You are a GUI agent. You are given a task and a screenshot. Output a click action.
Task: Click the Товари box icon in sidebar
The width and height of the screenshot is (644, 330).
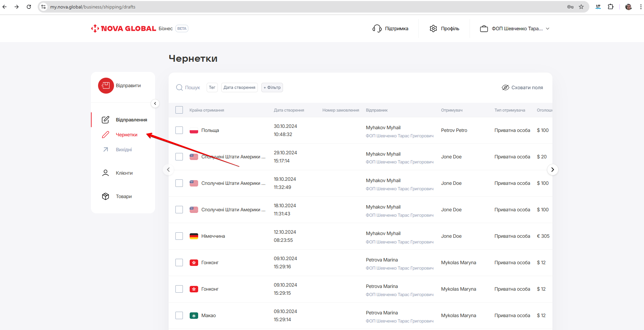point(106,196)
